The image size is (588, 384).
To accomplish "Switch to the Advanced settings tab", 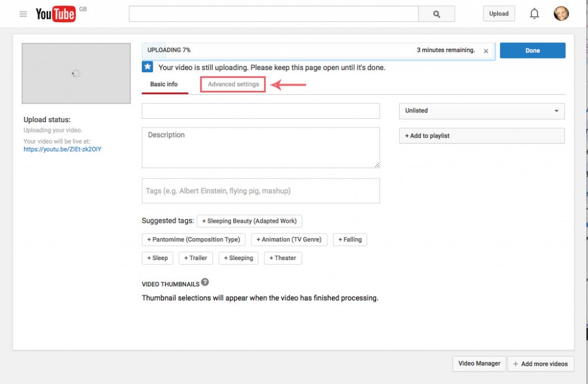I will click(x=233, y=84).
